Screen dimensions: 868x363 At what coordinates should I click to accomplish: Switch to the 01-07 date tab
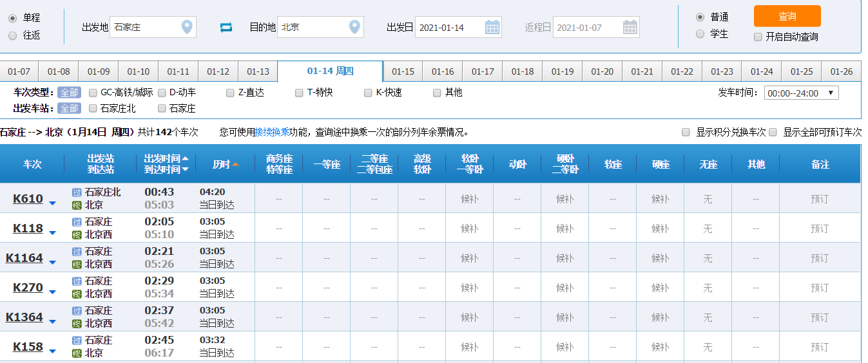tap(19, 71)
